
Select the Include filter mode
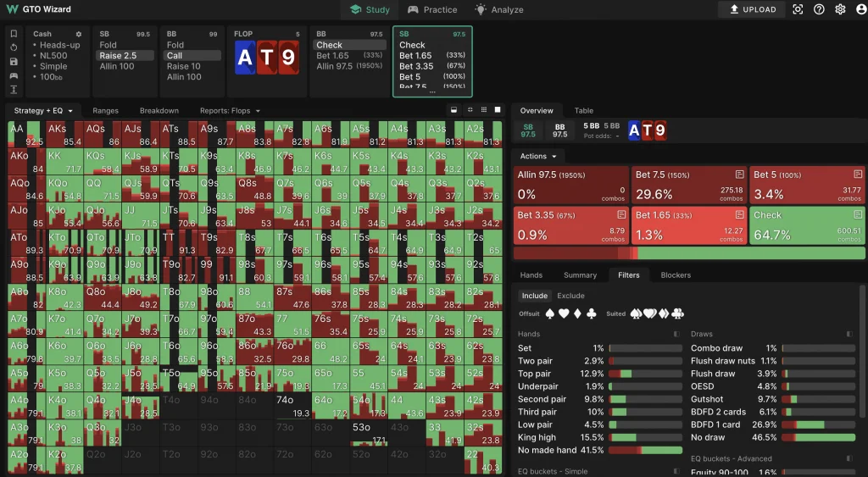pos(534,296)
